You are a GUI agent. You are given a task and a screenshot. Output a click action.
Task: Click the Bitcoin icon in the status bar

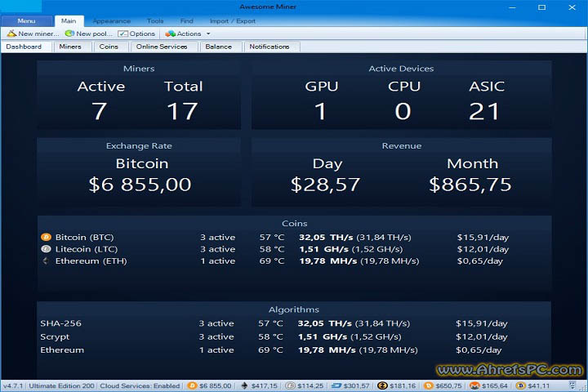193,385
